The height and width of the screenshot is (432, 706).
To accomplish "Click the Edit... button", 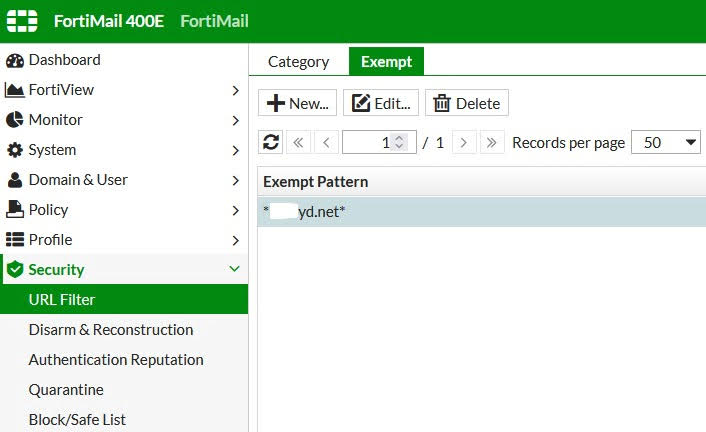I will coord(381,103).
